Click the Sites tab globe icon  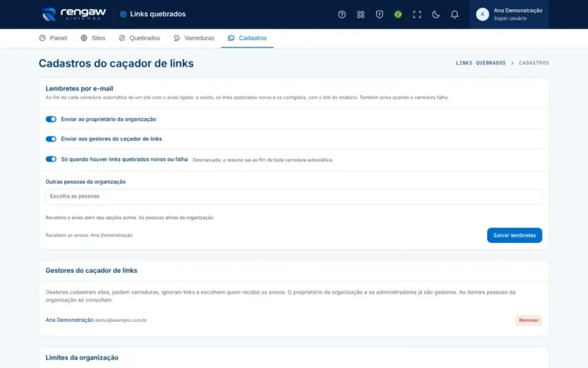tap(84, 38)
